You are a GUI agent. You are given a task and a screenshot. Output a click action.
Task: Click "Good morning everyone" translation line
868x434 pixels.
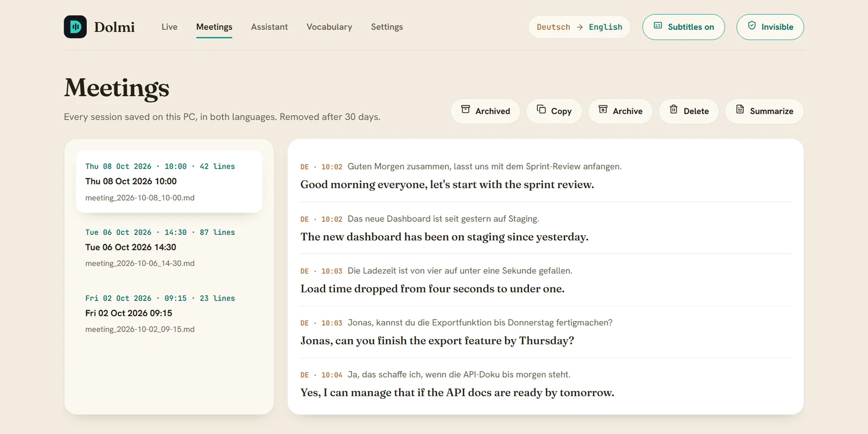tap(447, 184)
